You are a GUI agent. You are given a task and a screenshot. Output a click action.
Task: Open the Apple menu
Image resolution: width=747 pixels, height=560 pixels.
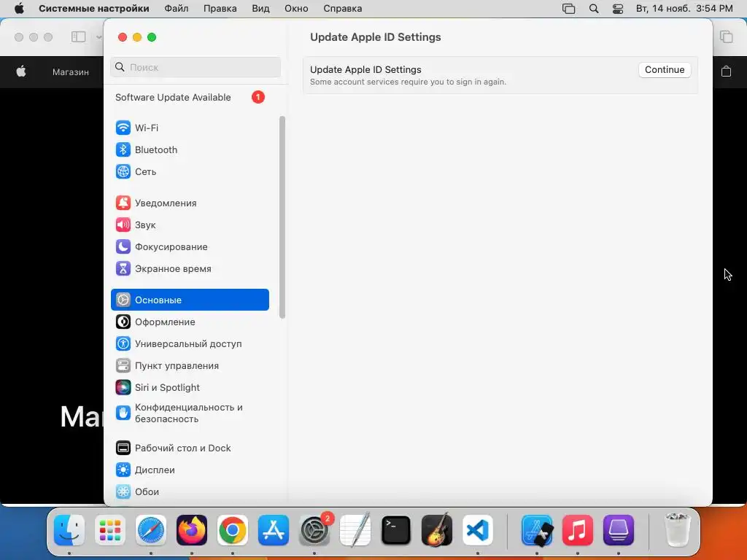pyautogui.click(x=19, y=9)
